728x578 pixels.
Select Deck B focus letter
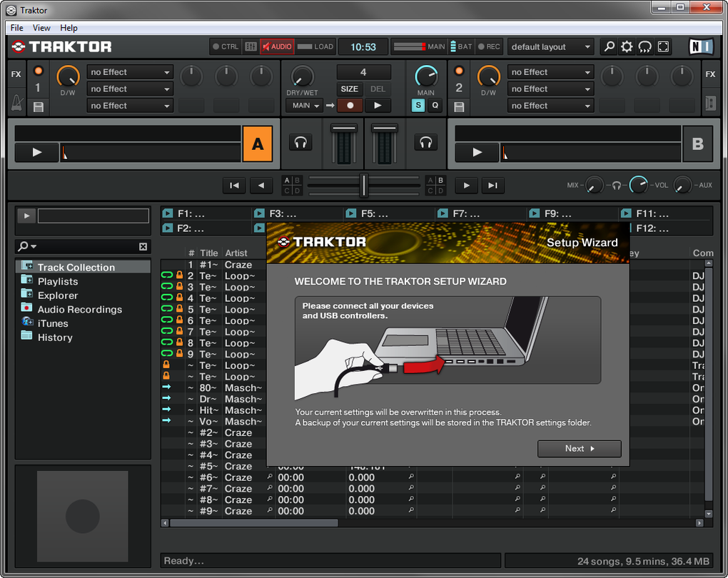[x=697, y=144]
